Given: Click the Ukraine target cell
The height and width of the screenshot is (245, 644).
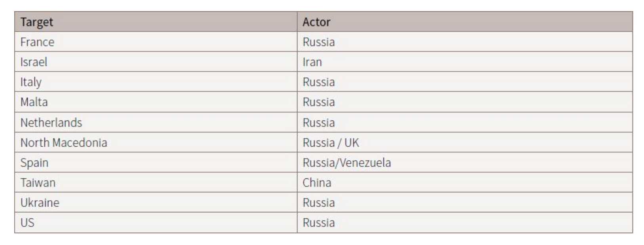Looking at the screenshot, I should click(x=40, y=203).
